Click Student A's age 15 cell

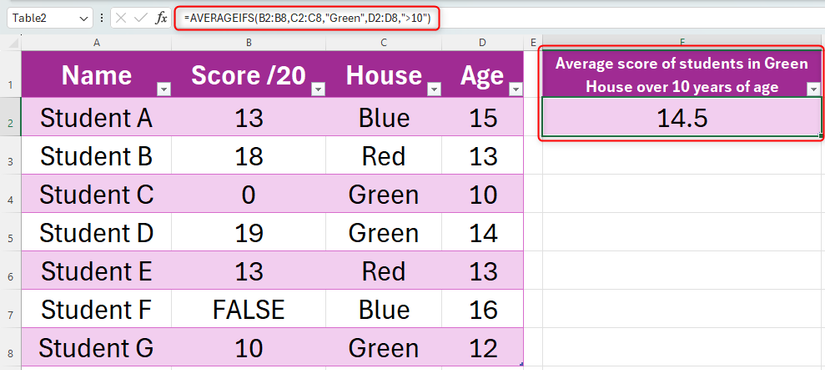(x=482, y=117)
